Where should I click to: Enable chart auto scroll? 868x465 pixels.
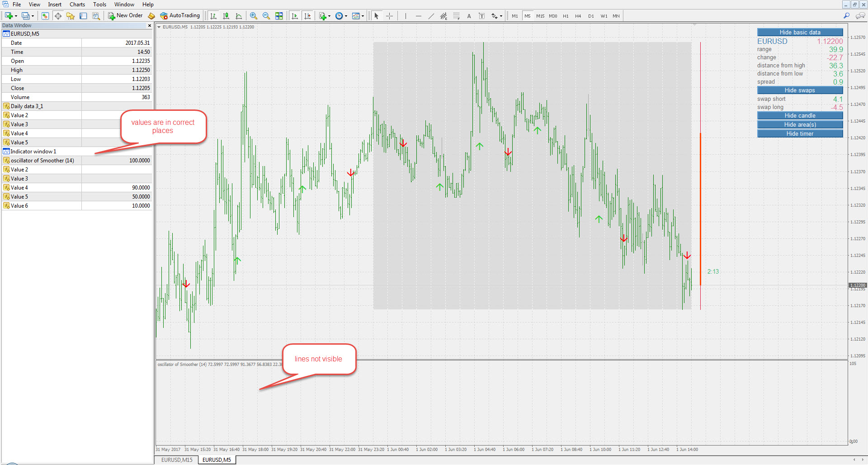(295, 16)
